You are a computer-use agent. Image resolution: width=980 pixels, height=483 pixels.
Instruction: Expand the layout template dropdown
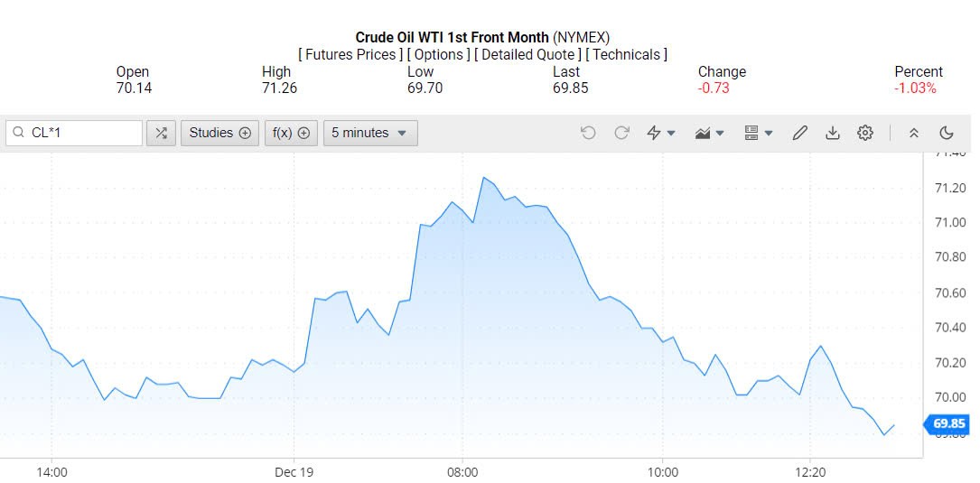[x=759, y=134]
